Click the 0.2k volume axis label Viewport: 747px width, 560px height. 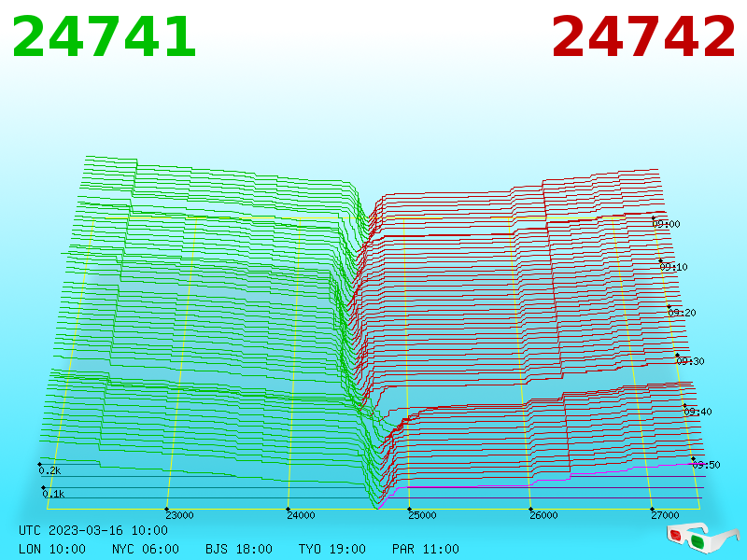click(x=49, y=471)
